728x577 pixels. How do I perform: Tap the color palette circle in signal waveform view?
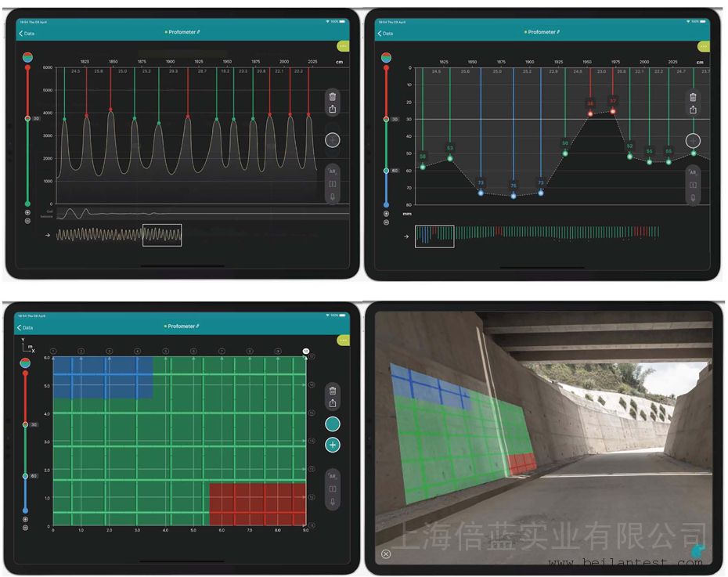coord(27,57)
